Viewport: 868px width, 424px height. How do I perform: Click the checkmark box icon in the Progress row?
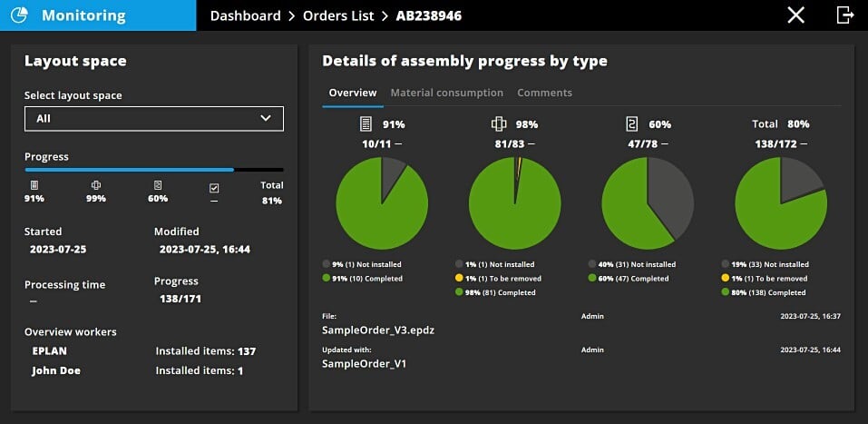[214, 187]
